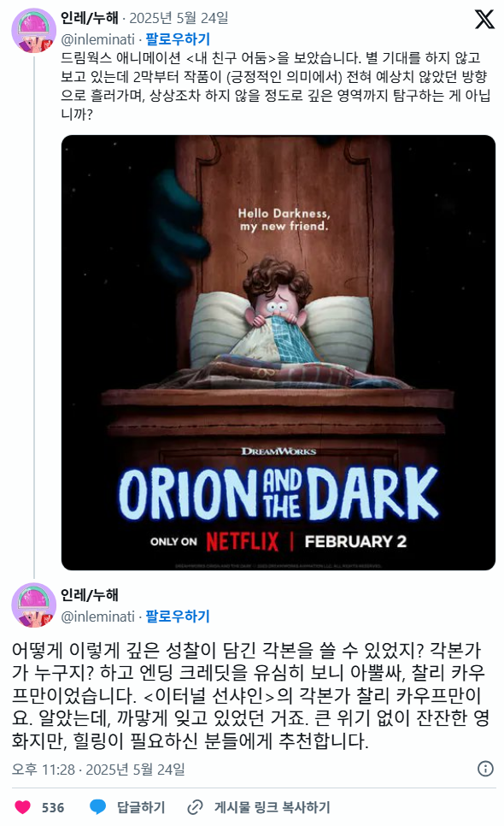
Task: Click the reply speech bubble icon
Action: tap(98, 806)
